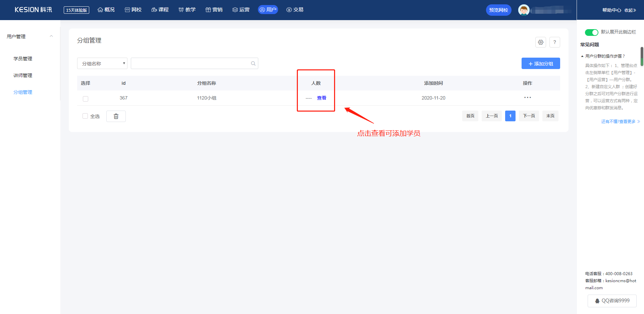This screenshot has height=314, width=644.
Task: Open the question mark help icon
Action: (x=554, y=42)
